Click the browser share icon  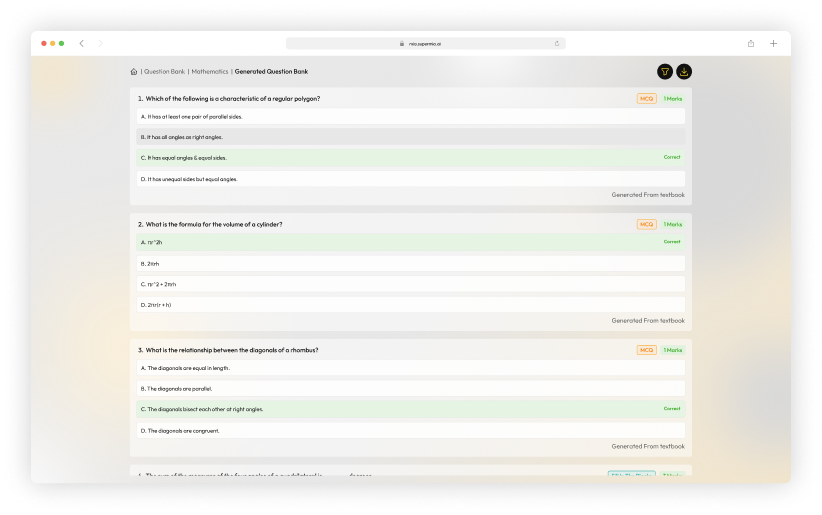tap(750, 44)
